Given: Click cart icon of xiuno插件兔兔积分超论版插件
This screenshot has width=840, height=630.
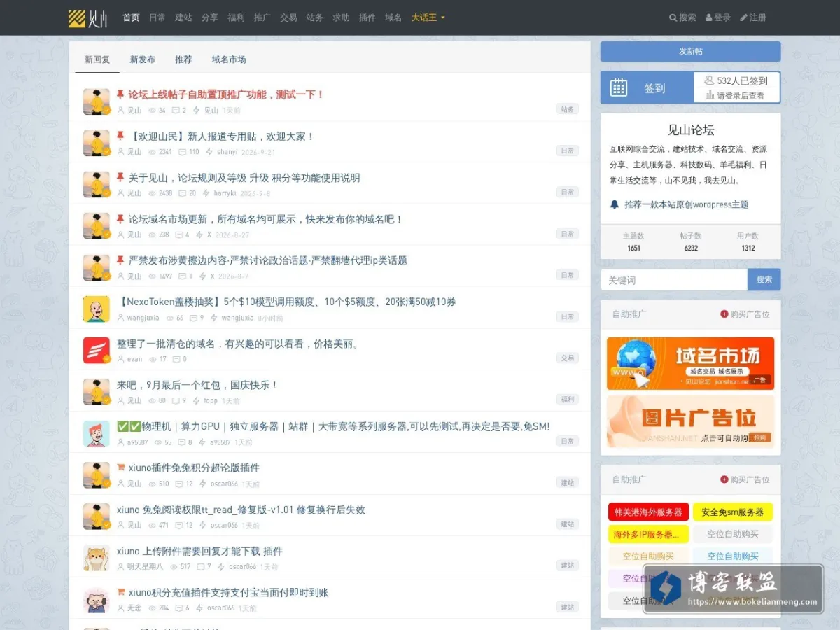Looking at the screenshot, I should (x=120, y=468).
